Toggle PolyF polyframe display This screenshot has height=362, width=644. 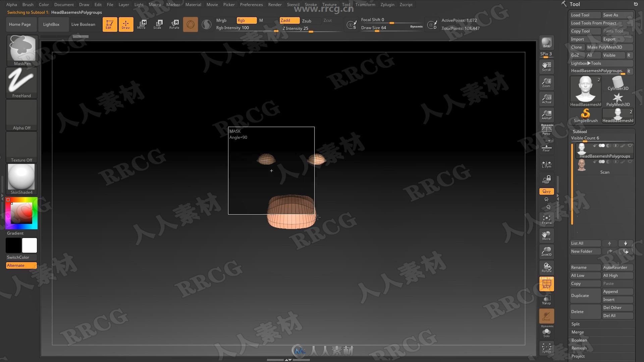click(x=546, y=284)
